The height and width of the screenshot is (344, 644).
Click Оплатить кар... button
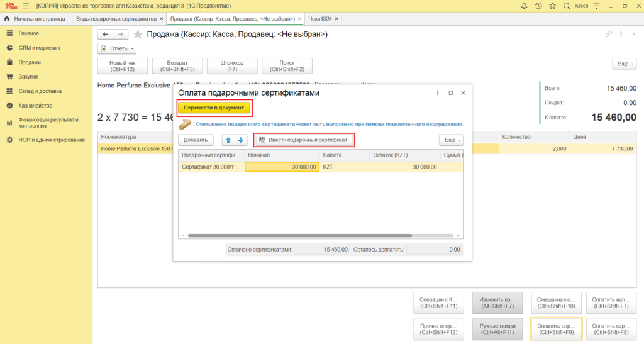coord(611,330)
